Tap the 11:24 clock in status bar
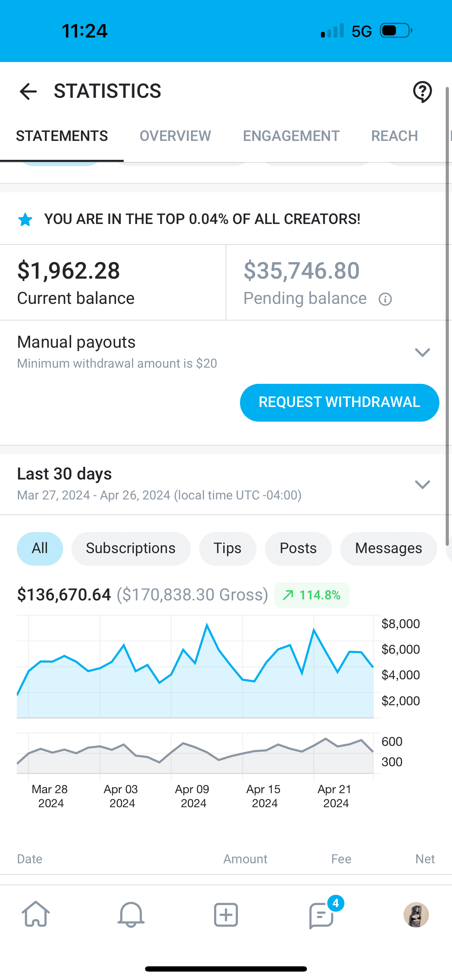This screenshot has height=980, width=452. click(84, 31)
